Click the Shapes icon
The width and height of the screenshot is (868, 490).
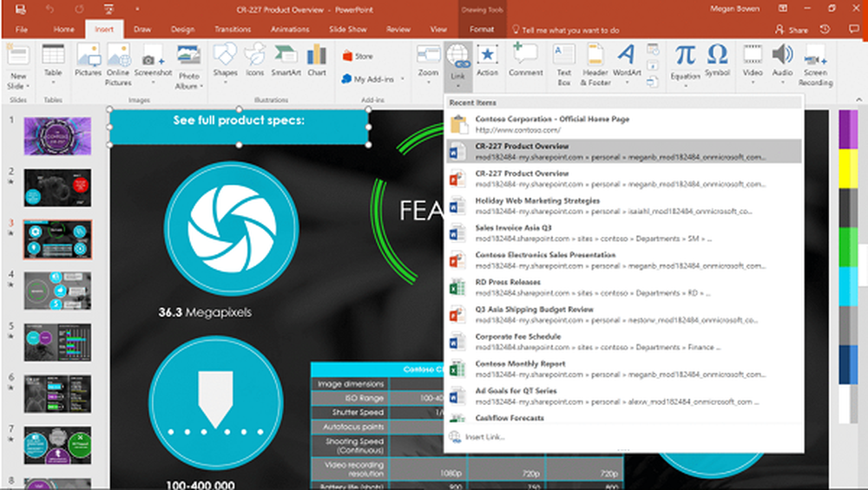click(226, 56)
